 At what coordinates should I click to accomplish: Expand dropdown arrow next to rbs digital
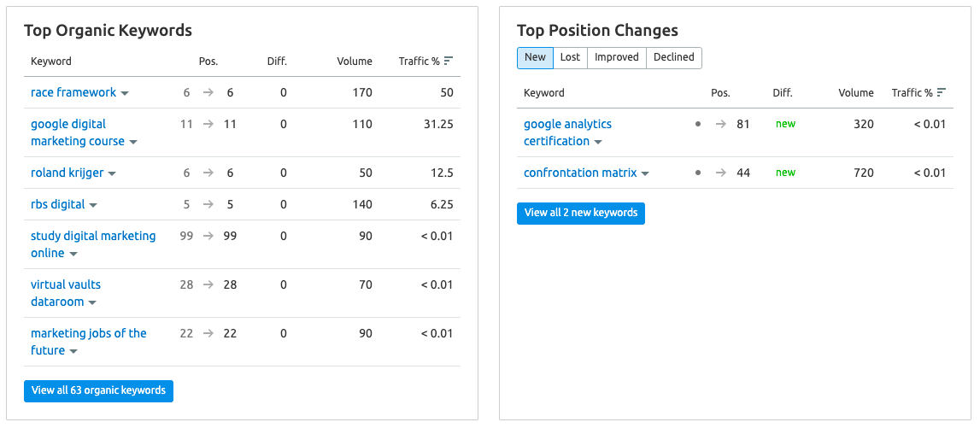93,205
